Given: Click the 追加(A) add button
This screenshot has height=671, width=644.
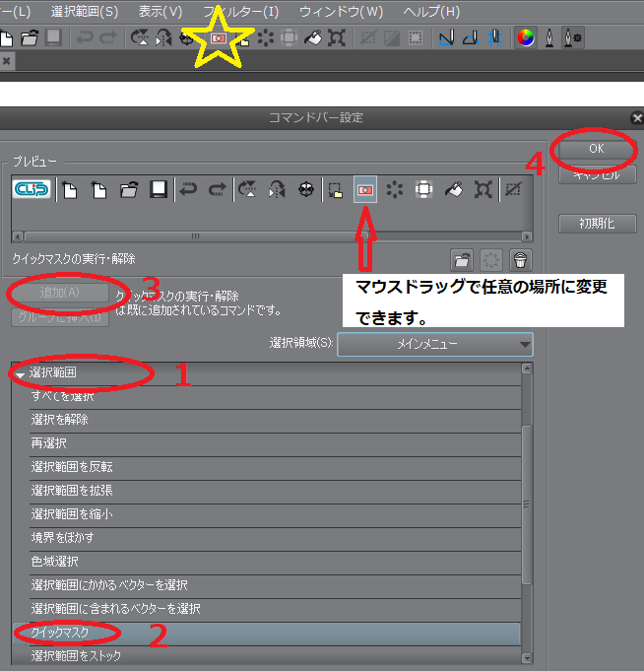Looking at the screenshot, I should coord(60,293).
